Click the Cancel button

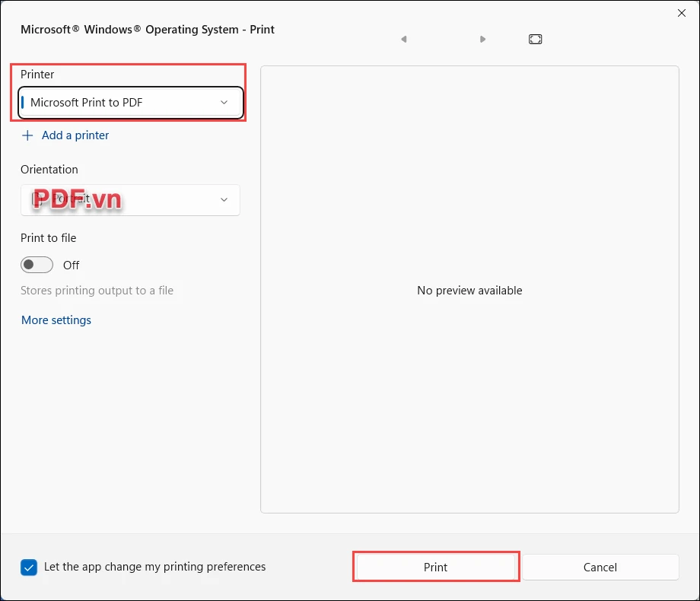point(600,567)
